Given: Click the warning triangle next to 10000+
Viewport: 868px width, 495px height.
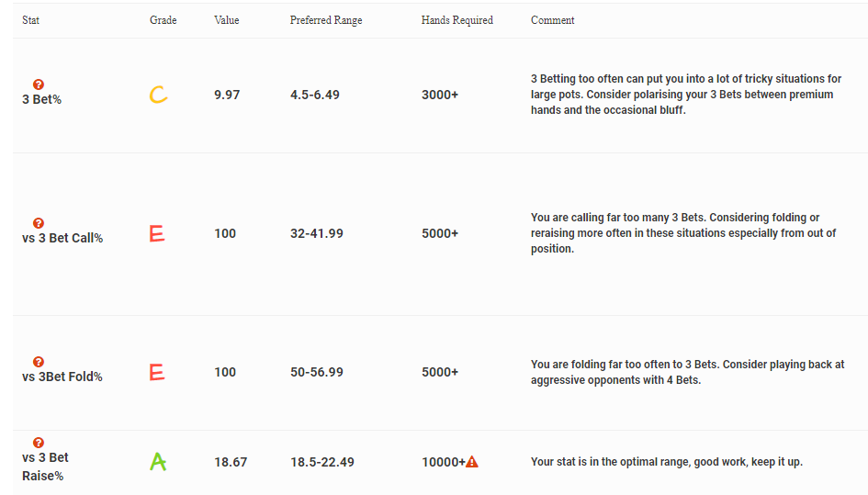Looking at the screenshot, I should [x=471, y=461].
